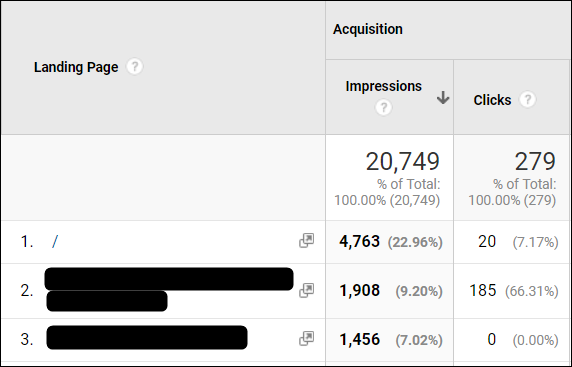The width and height of the screenshot is (572, 367).
Task: Toggle Impressions sort descending arrow
Action: pos(443,98)
